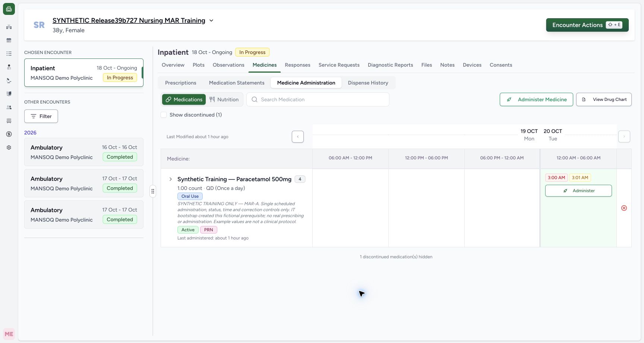
Task: Click the 3:00 AM time badge
Action: pyautogui.click(x=556, y=178)
